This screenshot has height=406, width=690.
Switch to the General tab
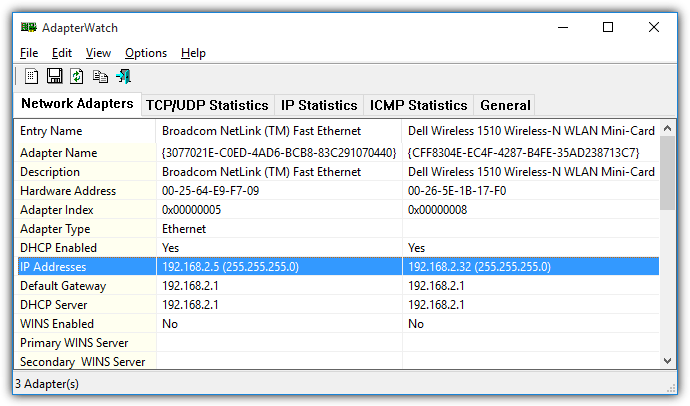(x=505, y=106)
